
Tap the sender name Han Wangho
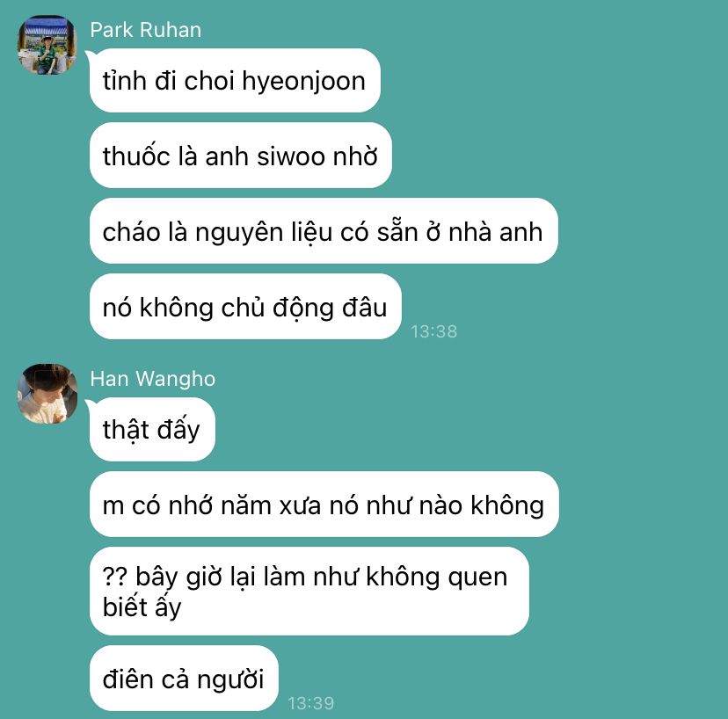(x=153, y=379)
